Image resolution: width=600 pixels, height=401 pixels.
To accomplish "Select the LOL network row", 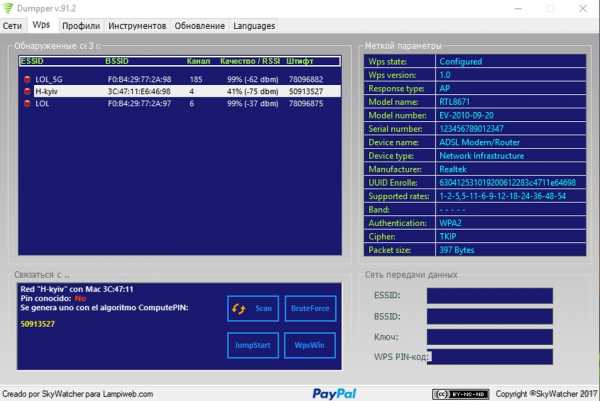I will (x=180, y=104).
